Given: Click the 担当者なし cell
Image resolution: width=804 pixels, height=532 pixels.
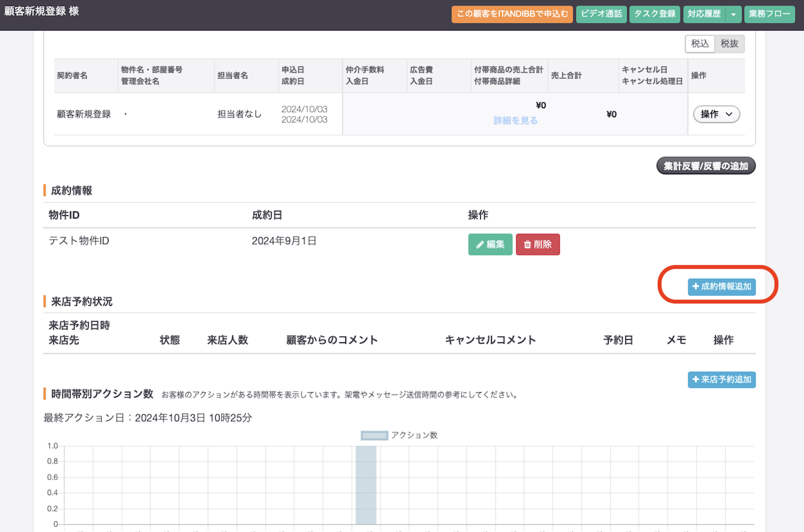Looking at the screenshot, I should click(x=239, y=114).
